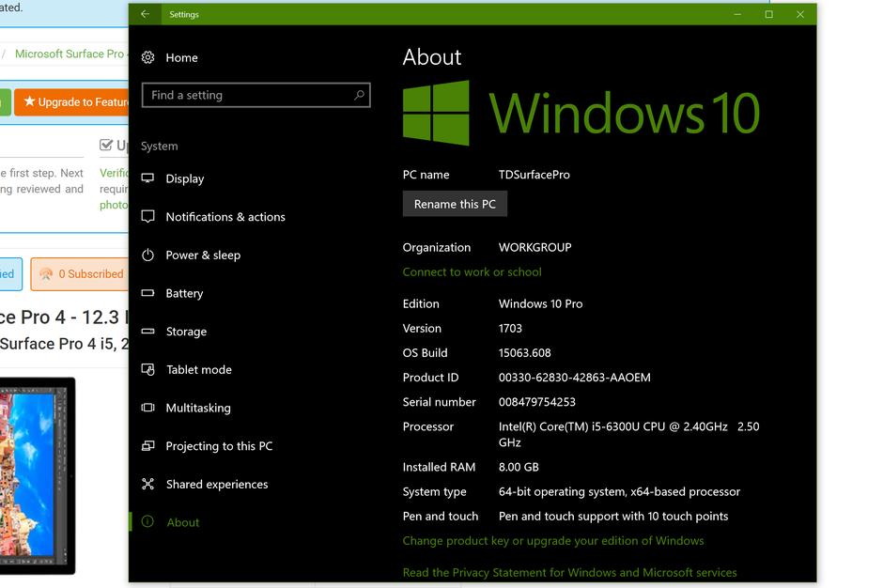Click the Product ID value 00330-62830-42863-AAOEM

tap(574, 378)
